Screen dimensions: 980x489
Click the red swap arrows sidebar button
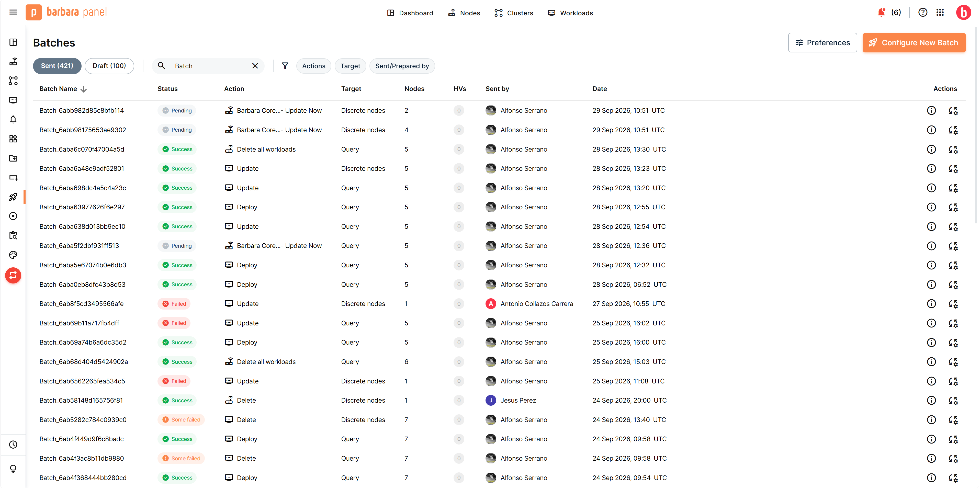(x=13, y=275)
